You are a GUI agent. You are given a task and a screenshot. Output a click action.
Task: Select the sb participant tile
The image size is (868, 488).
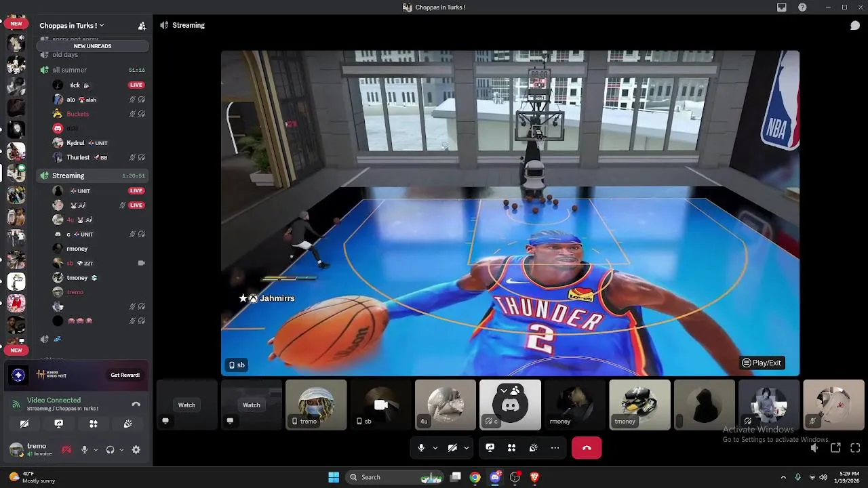pos(380,405)
